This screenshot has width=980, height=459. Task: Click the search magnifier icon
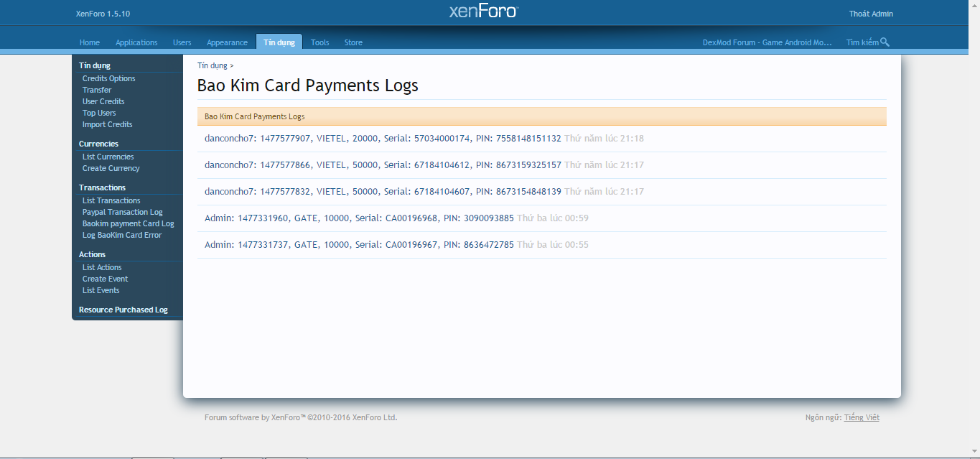tap(885, 42)
